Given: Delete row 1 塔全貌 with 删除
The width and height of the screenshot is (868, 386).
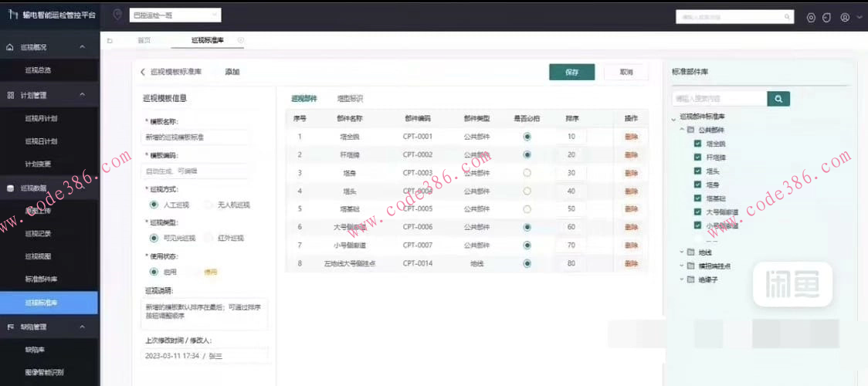Looking at the screenshot, I should click(x=631, y=137).
